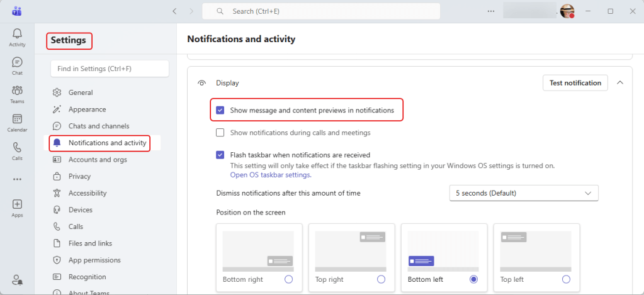Open the dismiss notifications time dropdown
The image size is (644, 295).
[523, 193]
